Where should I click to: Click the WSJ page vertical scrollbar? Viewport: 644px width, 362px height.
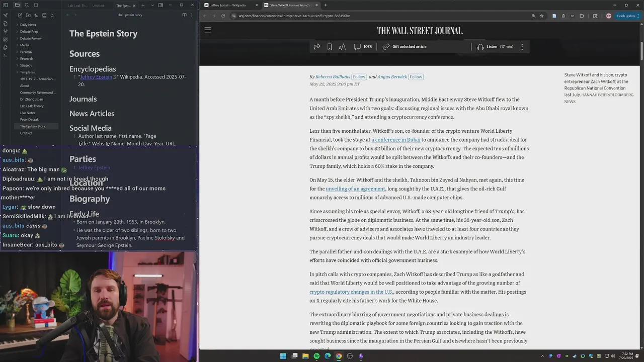(x=641, y=50)
